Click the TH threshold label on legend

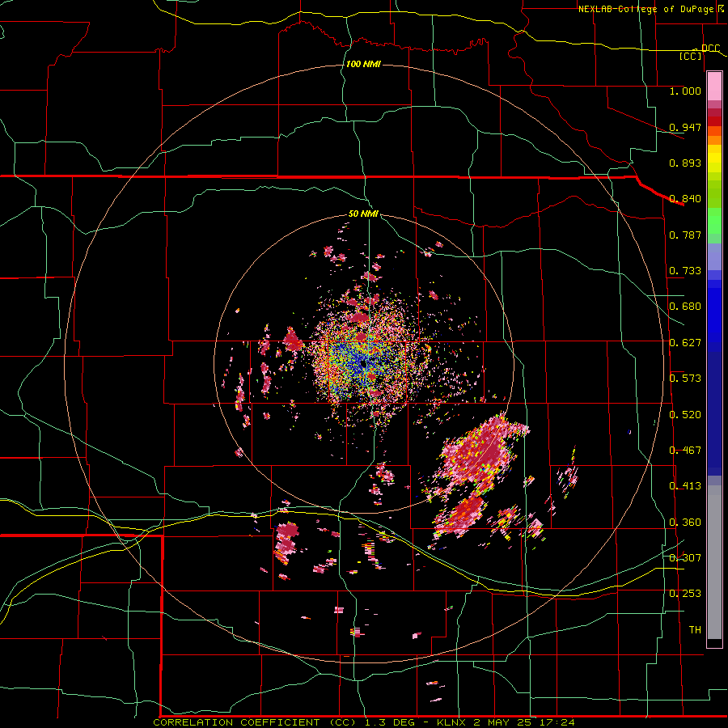pos(695,630)
